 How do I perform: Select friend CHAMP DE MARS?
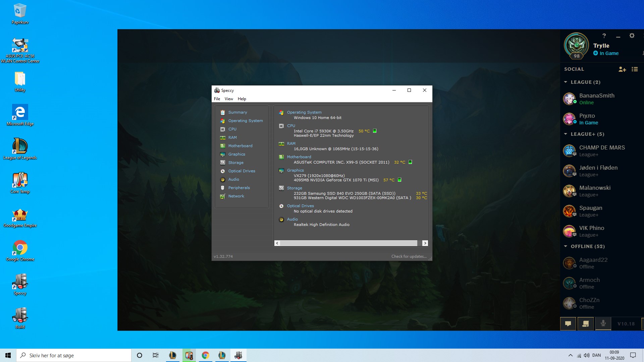(602, 151)
